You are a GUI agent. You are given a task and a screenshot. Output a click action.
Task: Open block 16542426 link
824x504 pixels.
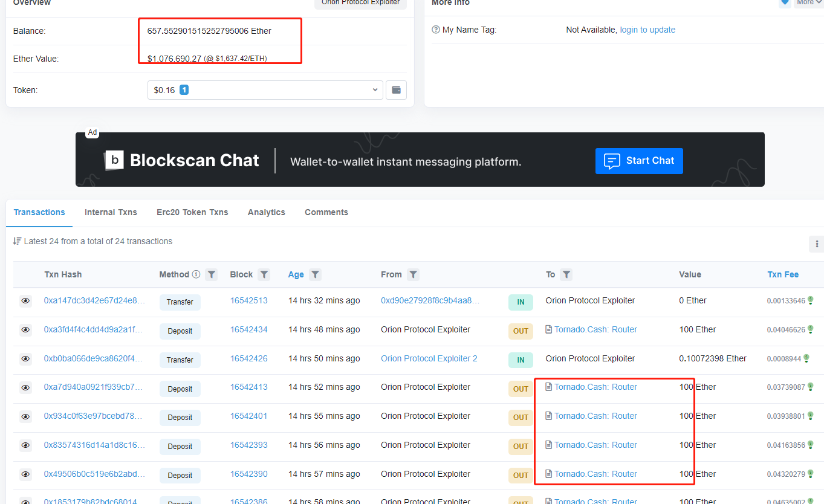(248, 358)
